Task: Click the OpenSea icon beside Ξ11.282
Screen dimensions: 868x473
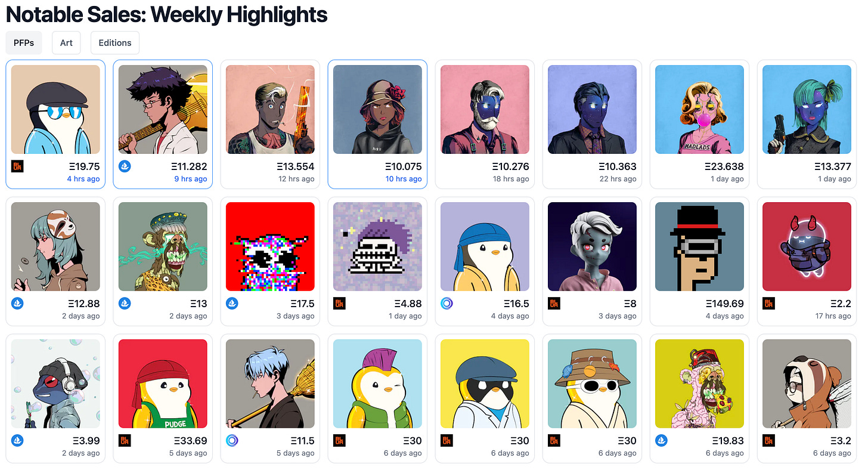Action: tap(125, 166)
